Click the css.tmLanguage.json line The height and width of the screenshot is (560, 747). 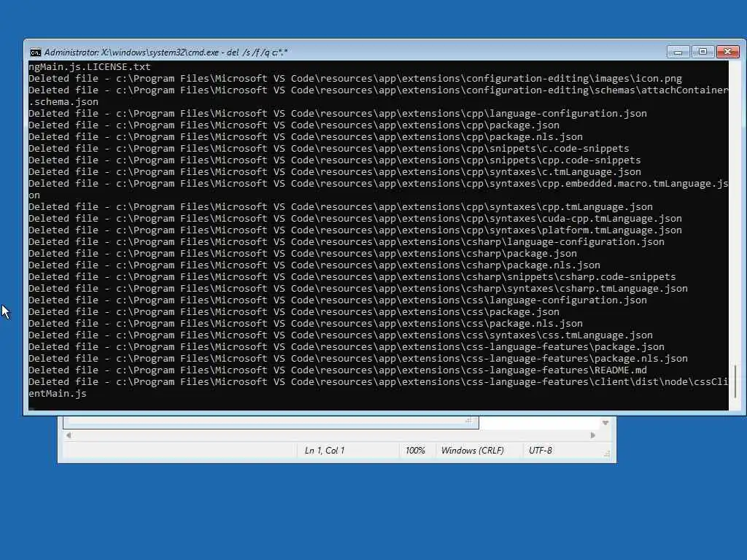(341, 335)
